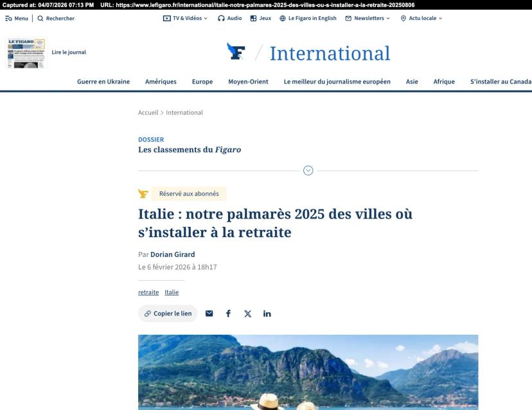
Task: Click Lire le journal link
Action: (69, 52)
